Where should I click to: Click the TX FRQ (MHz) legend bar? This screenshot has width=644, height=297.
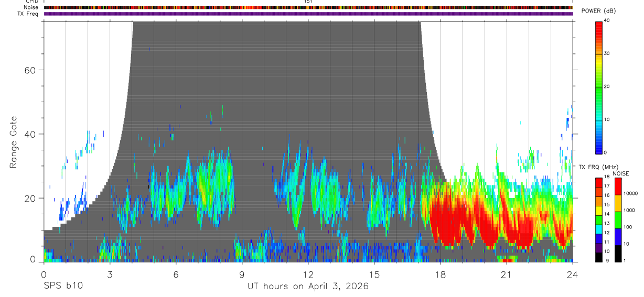(599, 219)
